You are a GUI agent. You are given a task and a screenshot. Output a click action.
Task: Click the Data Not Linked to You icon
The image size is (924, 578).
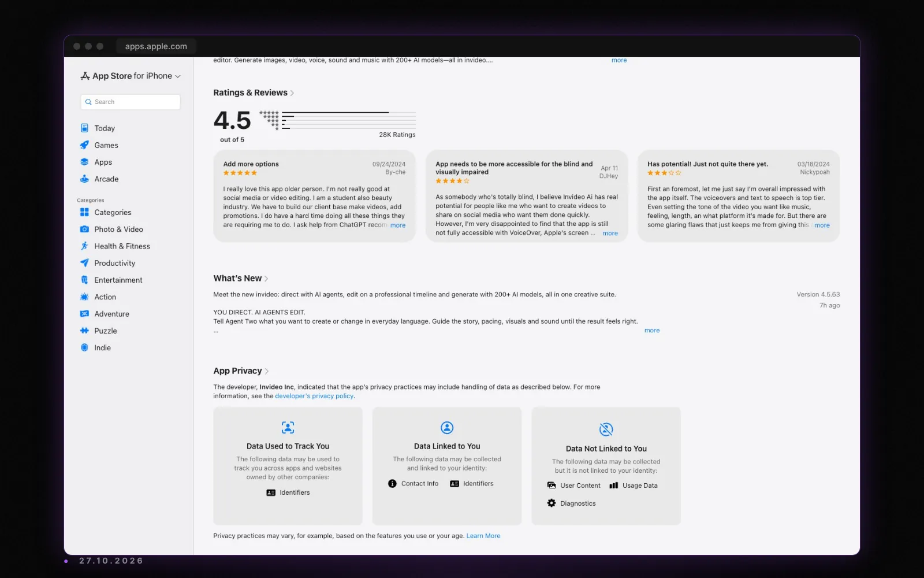(606, 429)
